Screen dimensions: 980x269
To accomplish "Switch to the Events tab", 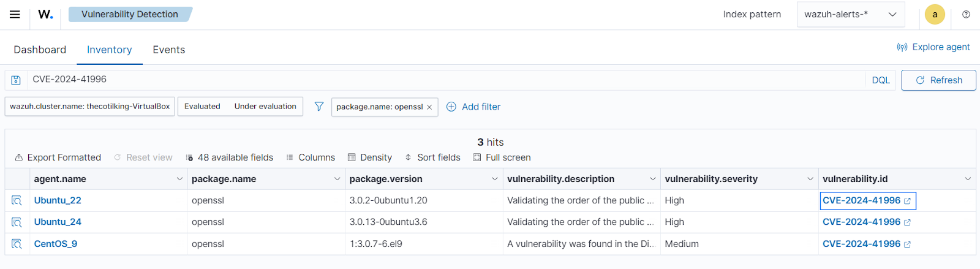I will (169, 50).
